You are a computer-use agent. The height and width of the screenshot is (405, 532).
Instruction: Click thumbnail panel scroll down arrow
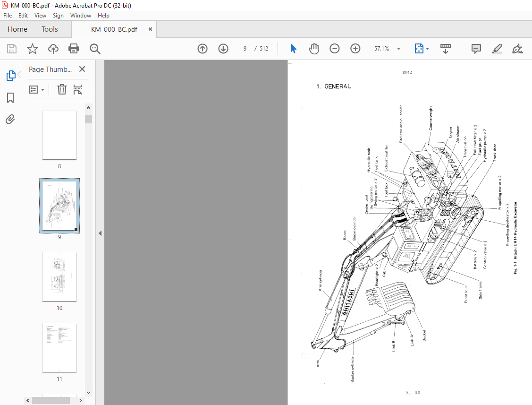(89, 392)
